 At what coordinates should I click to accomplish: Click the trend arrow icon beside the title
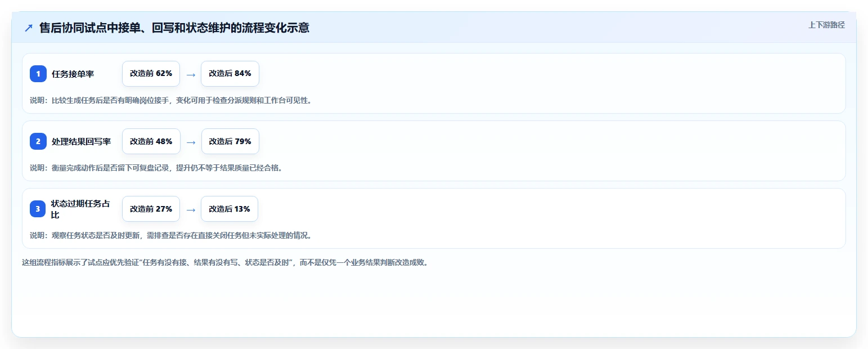29,28
